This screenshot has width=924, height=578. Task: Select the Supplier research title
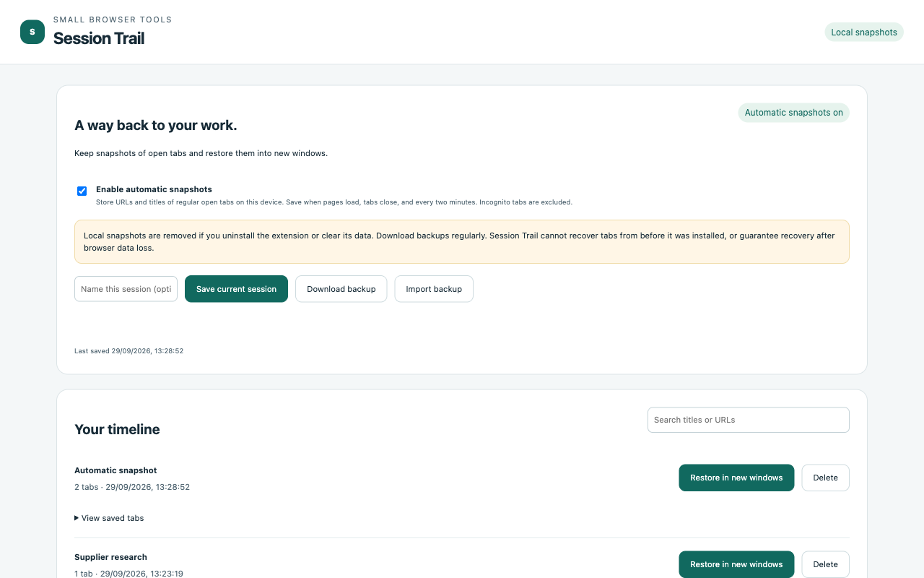[110, 557]
